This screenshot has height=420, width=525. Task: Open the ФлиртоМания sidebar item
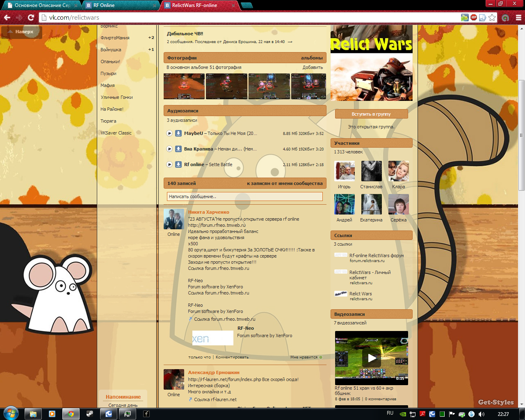tap(115, 38)
